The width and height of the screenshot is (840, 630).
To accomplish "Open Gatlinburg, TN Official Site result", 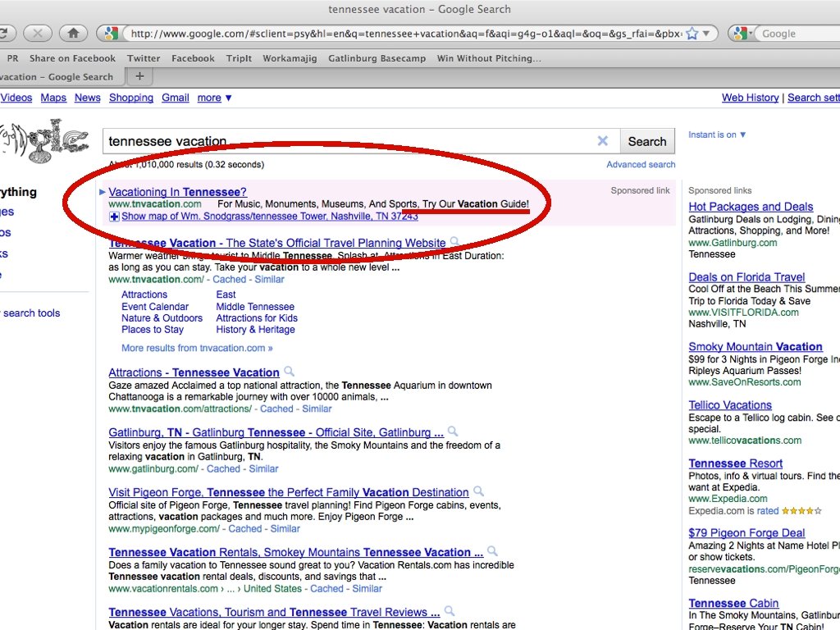I will pos(276,432).
